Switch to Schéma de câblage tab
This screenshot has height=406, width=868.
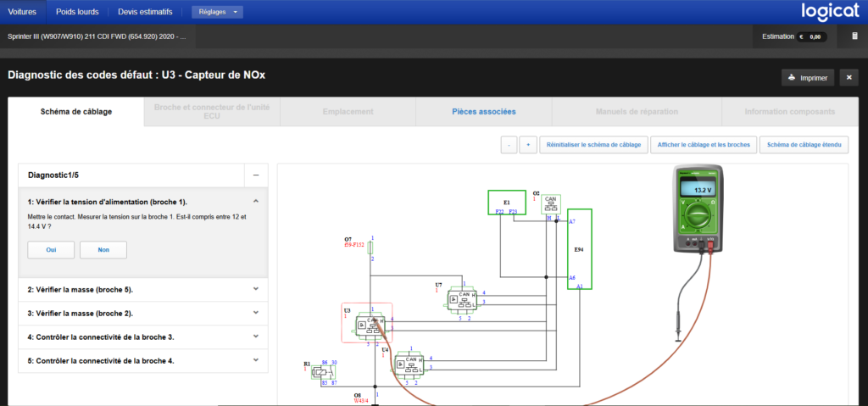tap(75, 112)
